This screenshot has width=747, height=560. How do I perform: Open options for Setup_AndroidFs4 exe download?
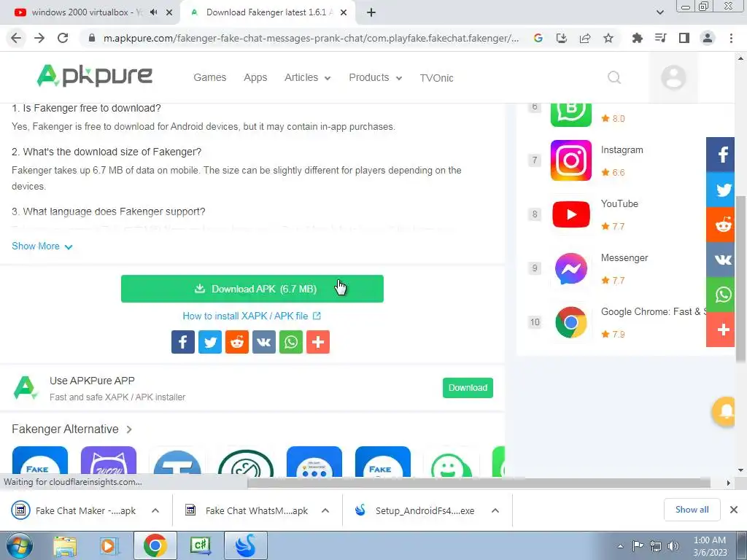coord(495,510)
